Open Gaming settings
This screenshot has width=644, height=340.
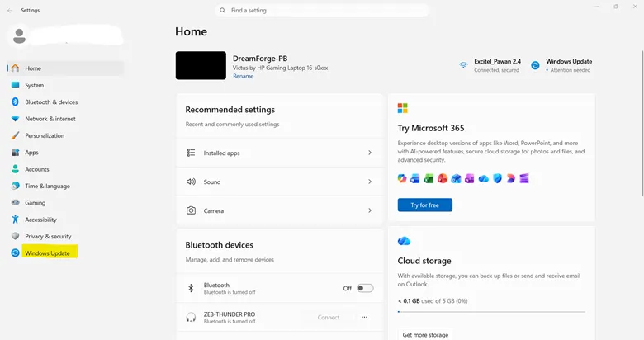(65, 203)
